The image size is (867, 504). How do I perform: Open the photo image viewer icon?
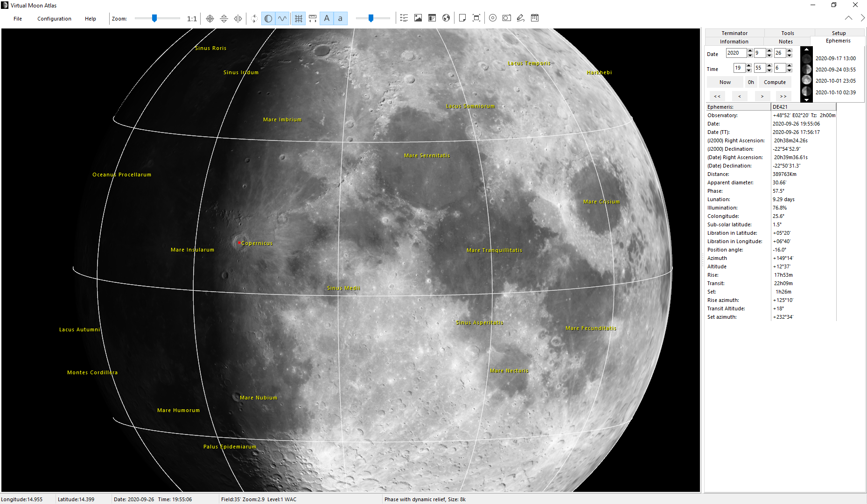pos(418,18)
